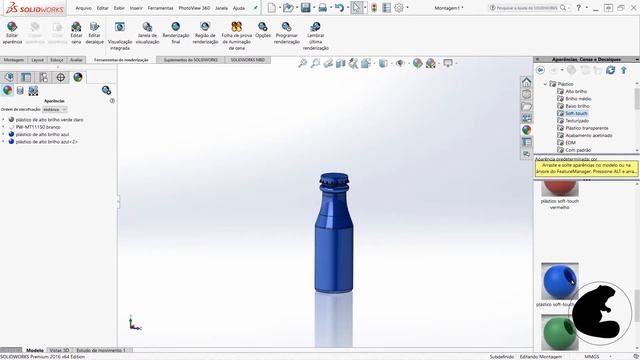Screen dimensions: 640x360
Task: Click the Print icon
Action: click(322, 8)
